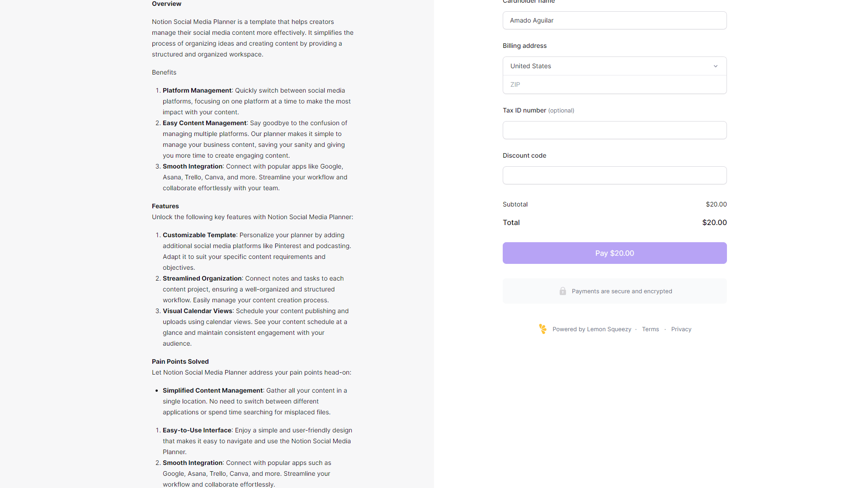Click the Subtotal $20.00 amount
Viewport: 868px width, 488px height.
pyautogui.click(x=716, y=204)
